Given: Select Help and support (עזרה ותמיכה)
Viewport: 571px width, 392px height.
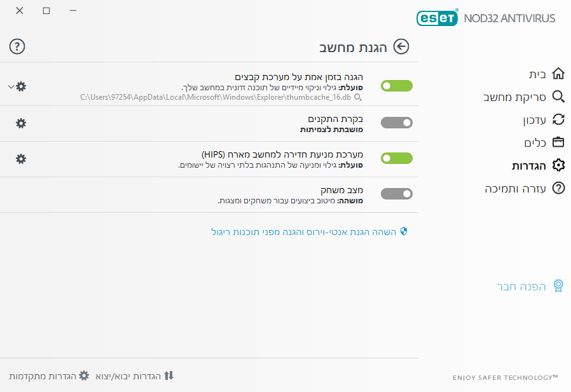Looking at the screenshot, I should (x=525, y=188).
